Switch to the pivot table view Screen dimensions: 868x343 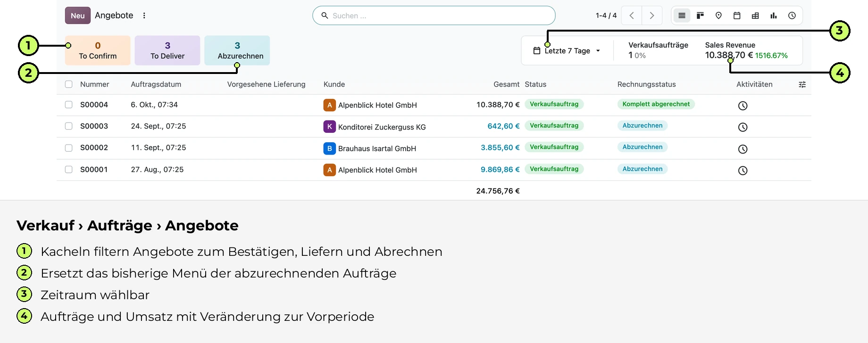[755, 16]
